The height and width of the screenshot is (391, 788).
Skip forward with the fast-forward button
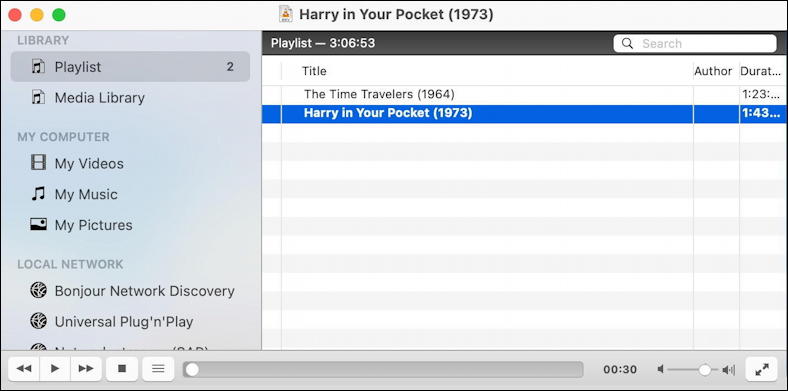tap(86, 369)
